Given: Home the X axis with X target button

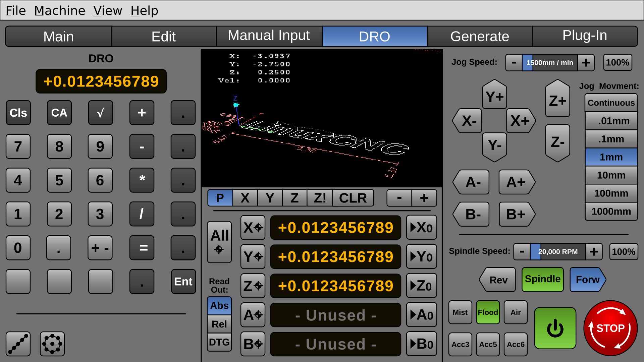Looking at the screenshot, I should coord(253,228).
